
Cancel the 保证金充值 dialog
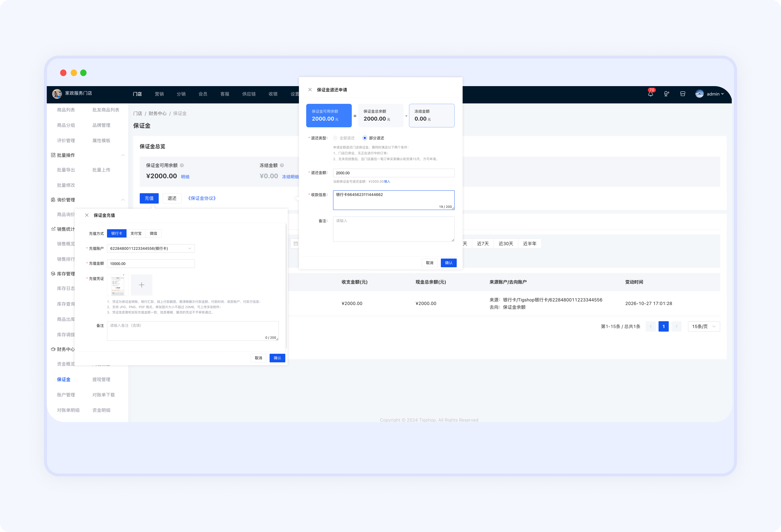click(x=258, y=358)
